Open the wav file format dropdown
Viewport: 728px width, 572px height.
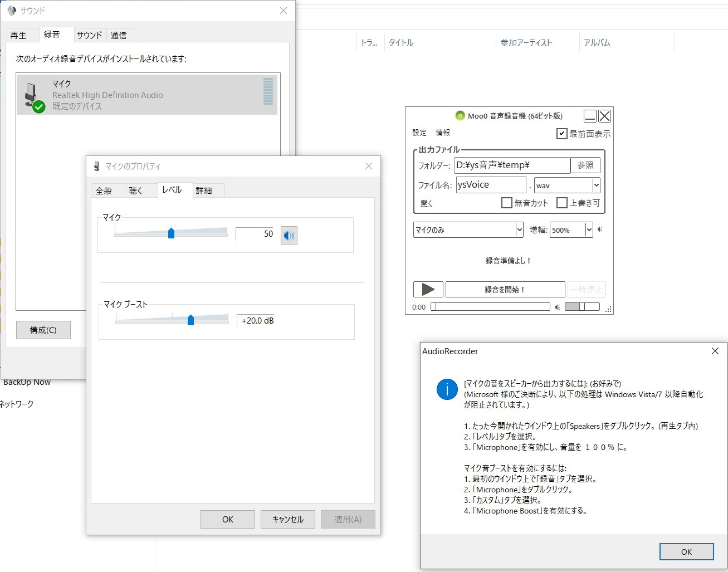tap(596, 185)
